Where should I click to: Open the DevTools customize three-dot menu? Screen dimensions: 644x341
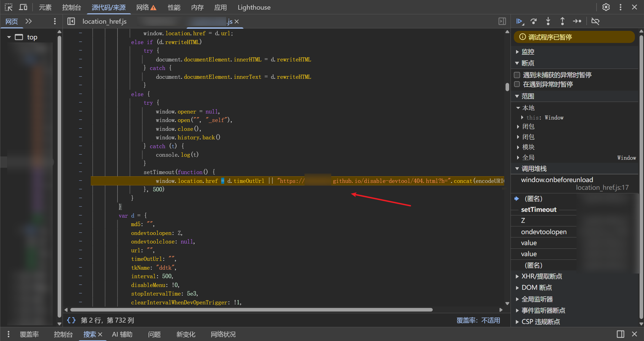(621, 7)
